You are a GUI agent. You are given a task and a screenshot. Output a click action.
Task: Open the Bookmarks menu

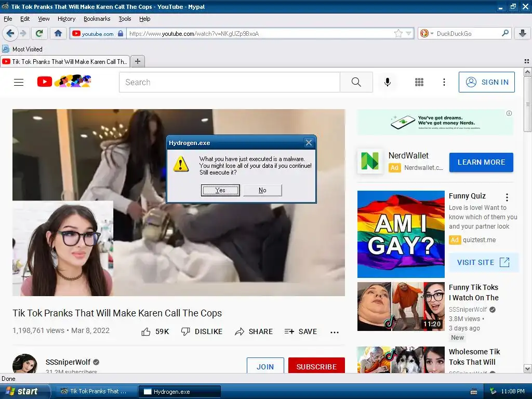click(97, 19)
